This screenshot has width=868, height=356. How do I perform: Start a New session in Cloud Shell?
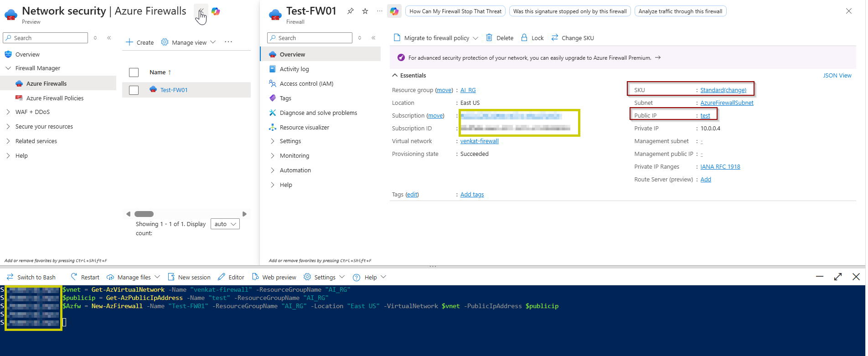point(189,277)
